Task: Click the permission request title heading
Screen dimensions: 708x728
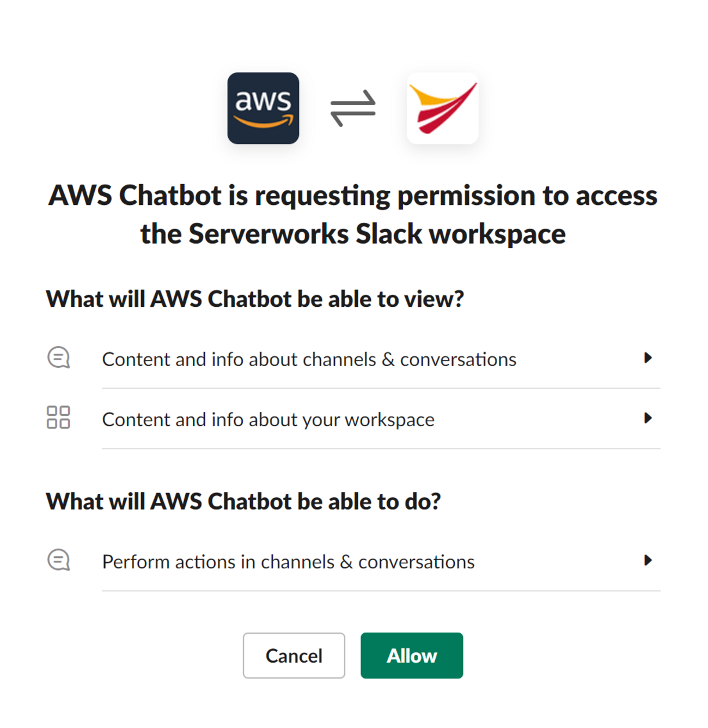Action: 353,215
